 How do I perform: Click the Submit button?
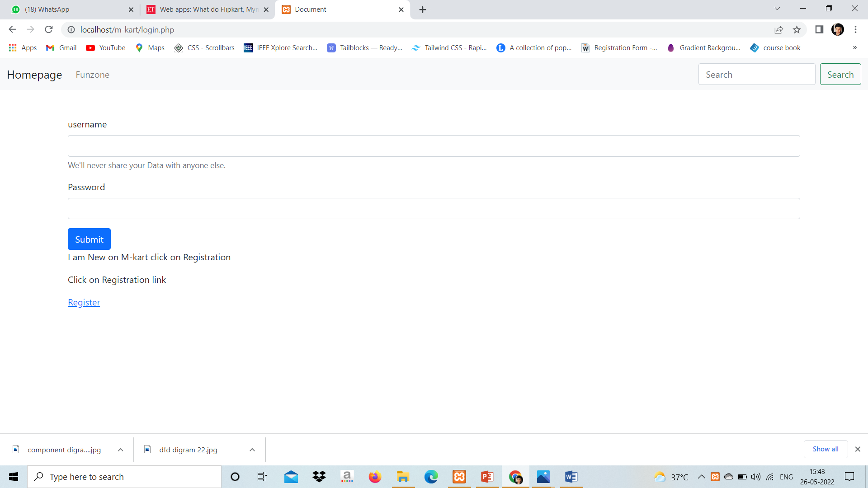[89, 239]
